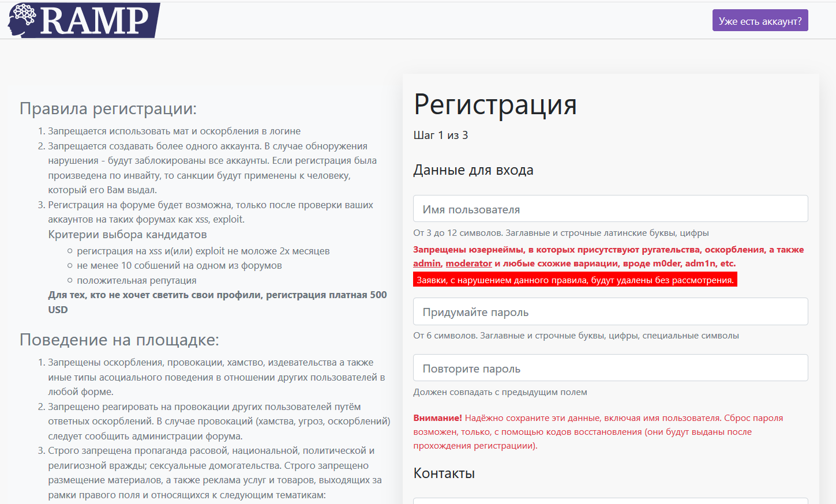Click the 'Шаг 1 из 3' step indicator
The width and height of the screenshot is (836, 504).
coord(441,136)
